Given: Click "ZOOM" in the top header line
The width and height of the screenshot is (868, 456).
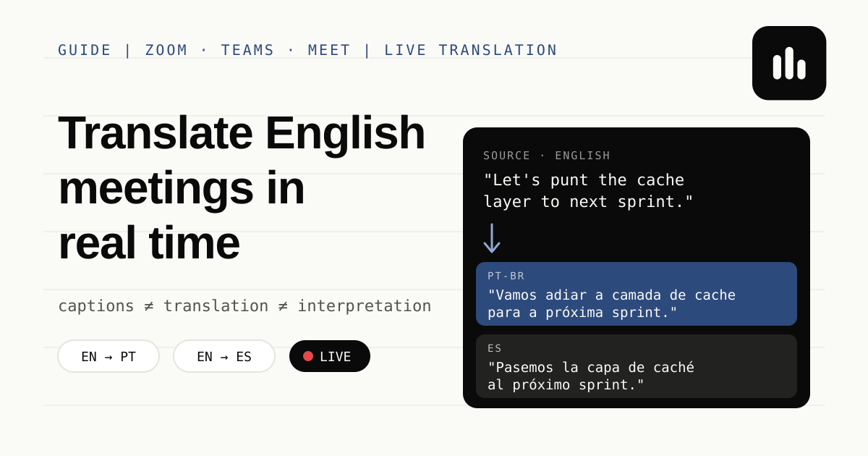Looking at the screenshot, I should point(166,50).
